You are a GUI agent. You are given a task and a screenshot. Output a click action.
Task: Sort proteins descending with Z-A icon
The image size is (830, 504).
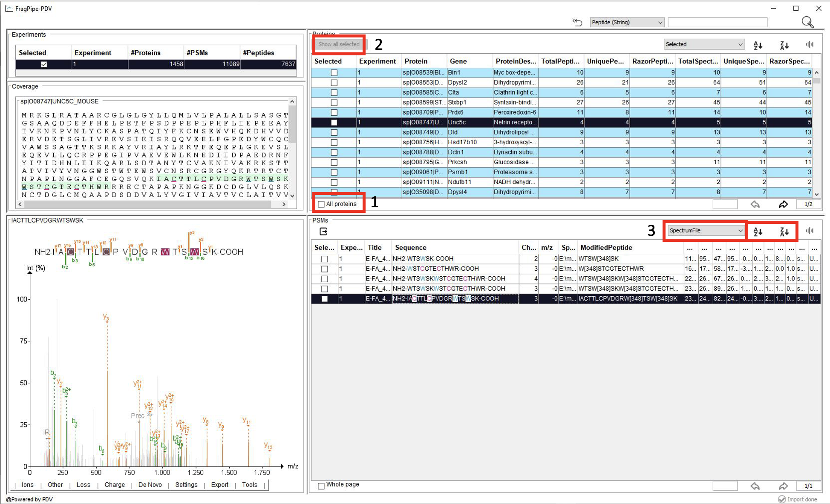784,45
